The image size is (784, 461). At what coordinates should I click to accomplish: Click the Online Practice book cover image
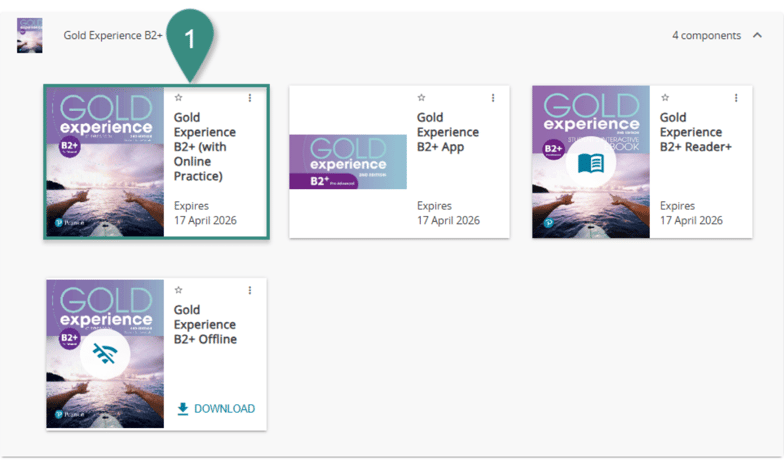(x=105, y=162)
